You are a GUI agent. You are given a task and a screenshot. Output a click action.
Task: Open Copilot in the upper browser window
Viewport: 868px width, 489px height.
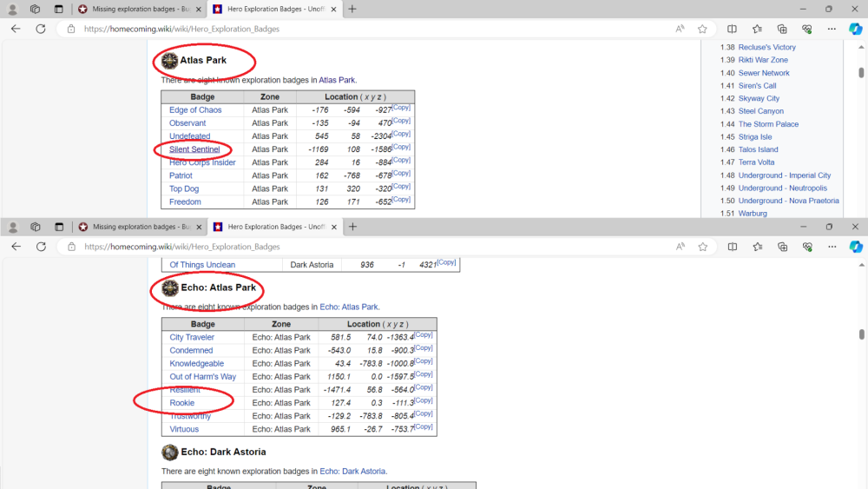855,29
